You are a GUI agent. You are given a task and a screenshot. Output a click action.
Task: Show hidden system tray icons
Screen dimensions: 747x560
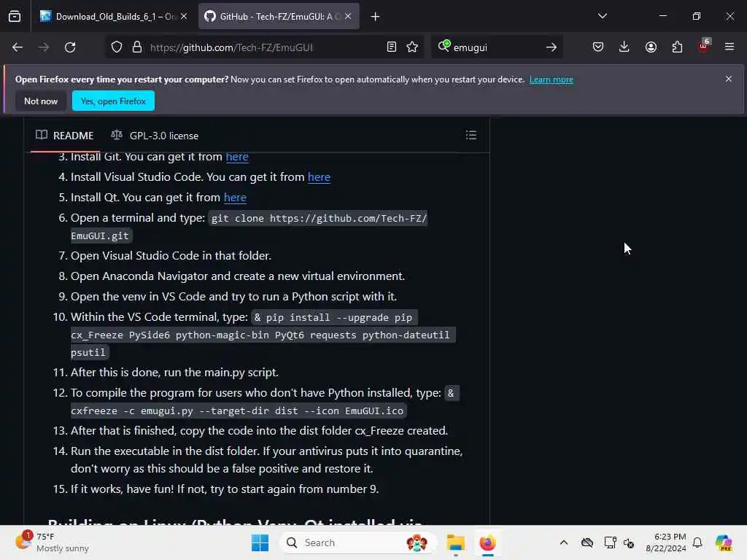click(564, 542)
